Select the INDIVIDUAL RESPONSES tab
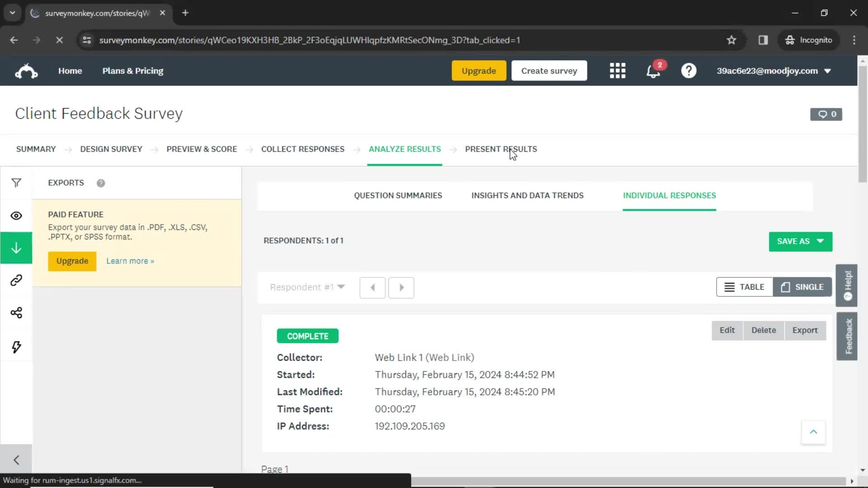868x488 pixels. point(670,195)
